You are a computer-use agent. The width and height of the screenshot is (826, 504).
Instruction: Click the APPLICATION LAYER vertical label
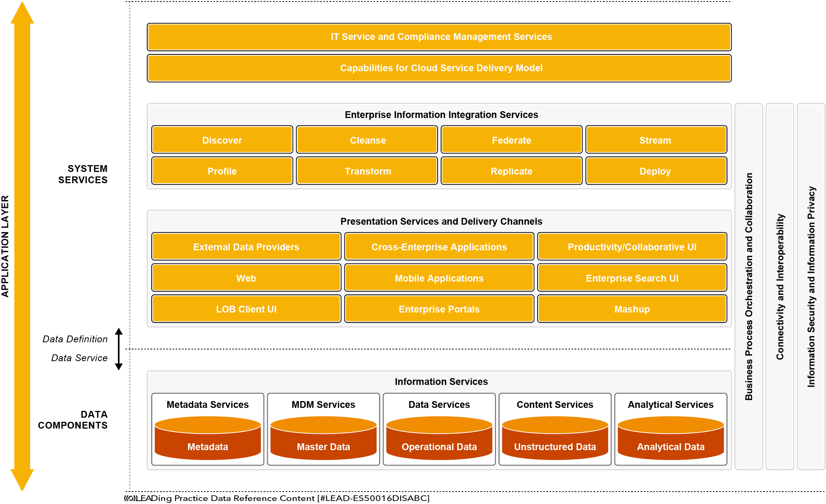(x=5, y=246)
